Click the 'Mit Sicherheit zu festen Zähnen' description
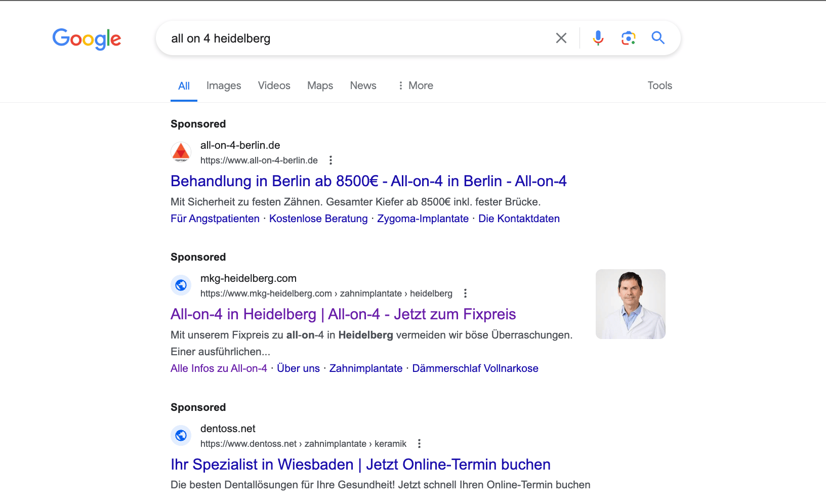 point(356,202)
